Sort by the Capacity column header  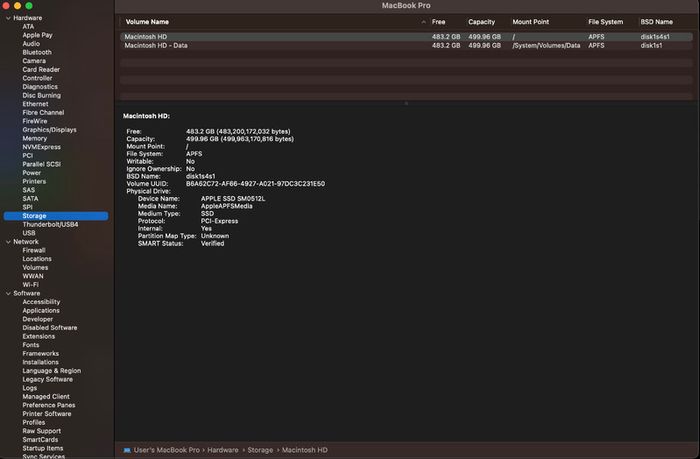[481, 22]
